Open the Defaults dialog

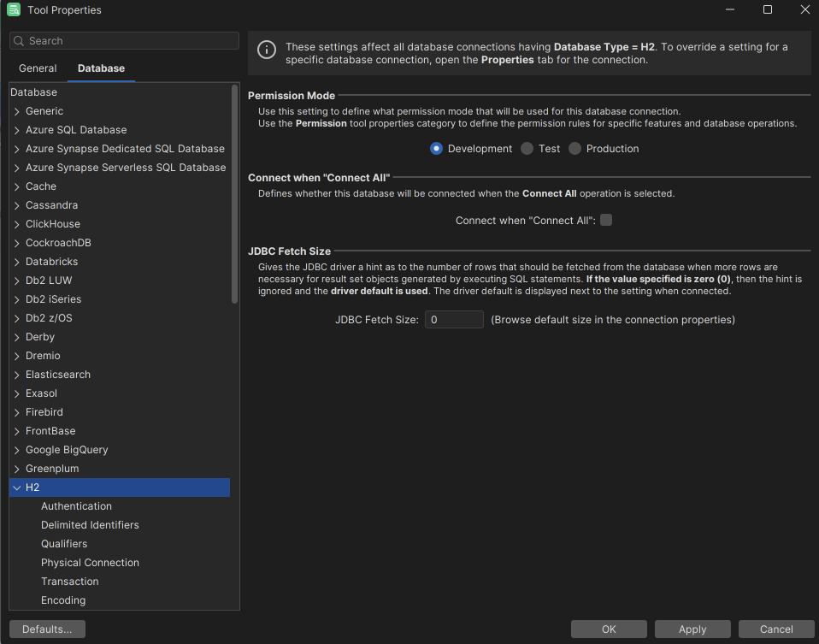pos(46,629)
